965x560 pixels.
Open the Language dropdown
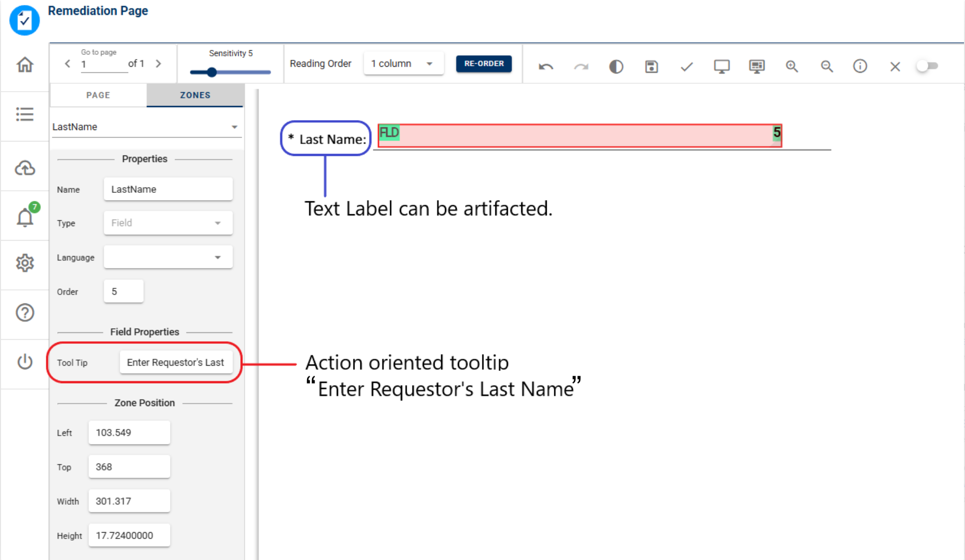tap(168, 258)
